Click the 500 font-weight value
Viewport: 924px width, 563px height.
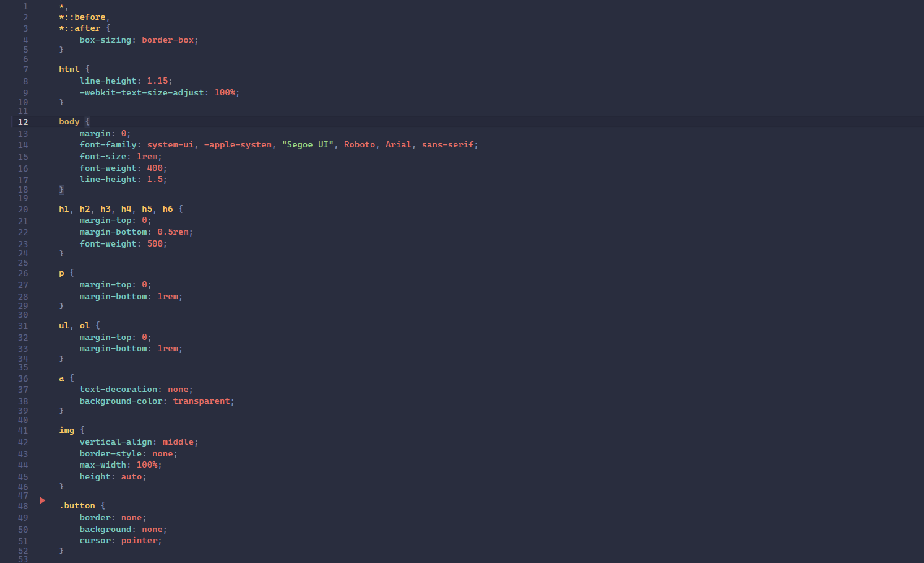tap(155, 244)
